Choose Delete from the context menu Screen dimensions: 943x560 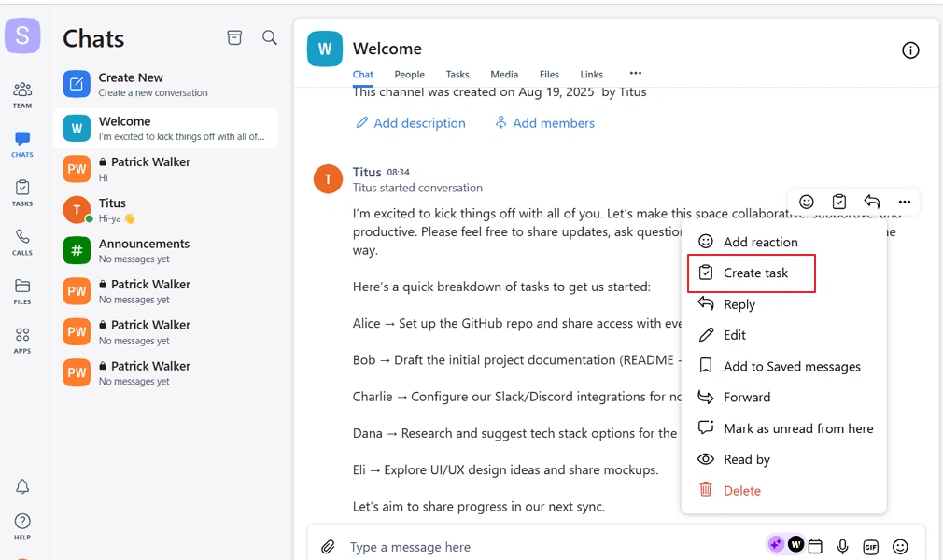pyautogui.click(x=783, y=491)
